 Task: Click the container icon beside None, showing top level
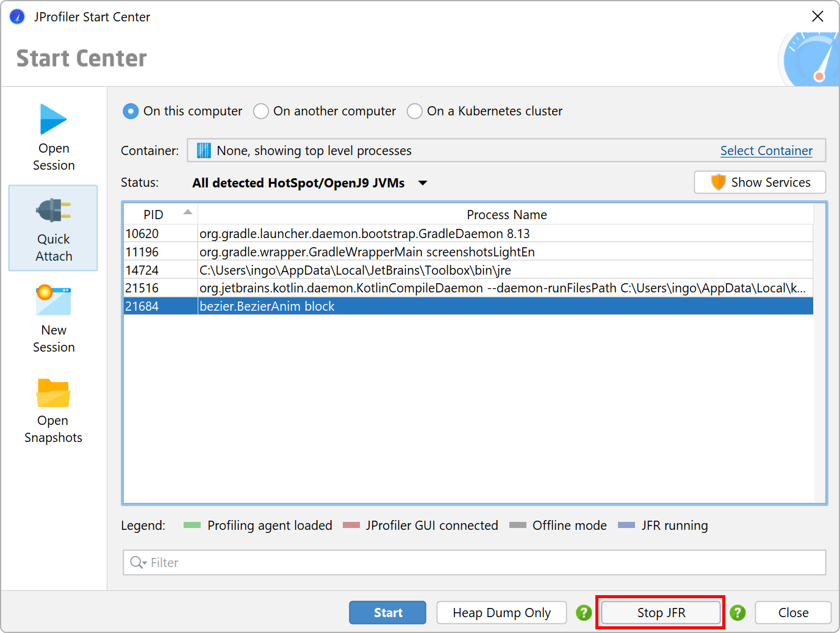coord(204,151)
